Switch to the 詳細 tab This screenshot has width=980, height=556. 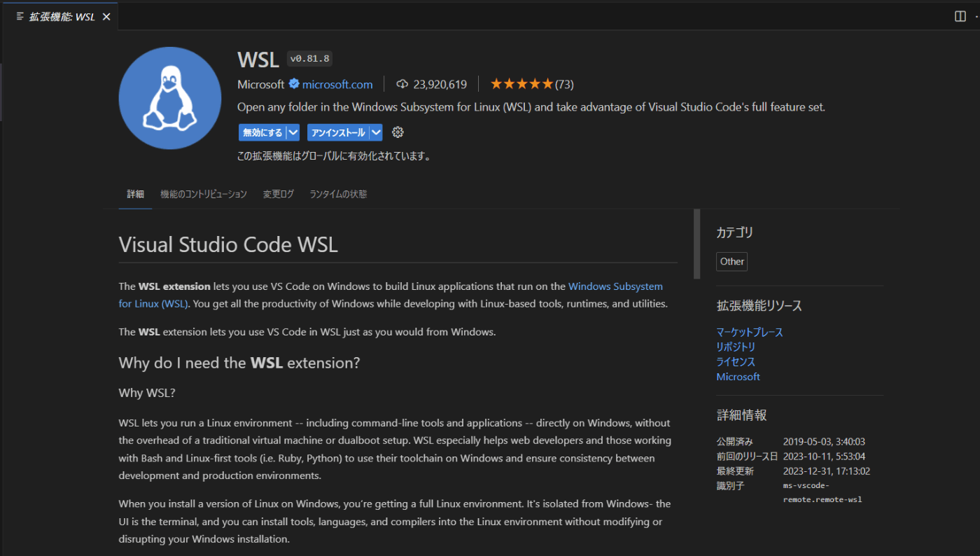tap(135, 194)
